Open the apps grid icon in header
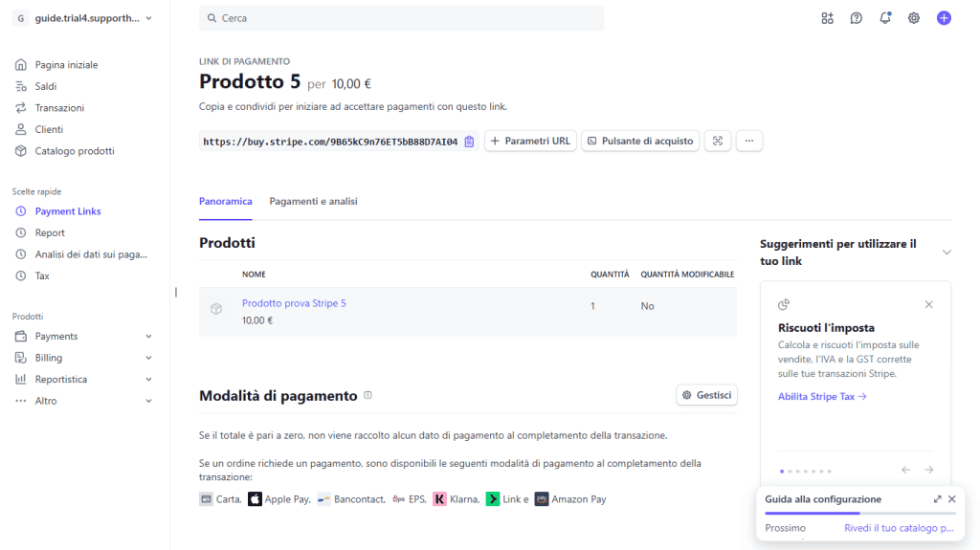The image size is (980, 550). [x=827, y=18]
